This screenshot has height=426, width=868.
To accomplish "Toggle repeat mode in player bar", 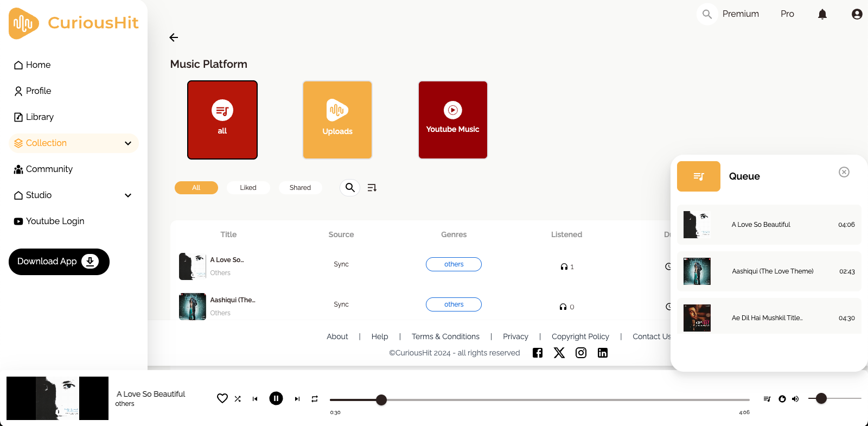I will pyautogui.click(x=315, y=399).
